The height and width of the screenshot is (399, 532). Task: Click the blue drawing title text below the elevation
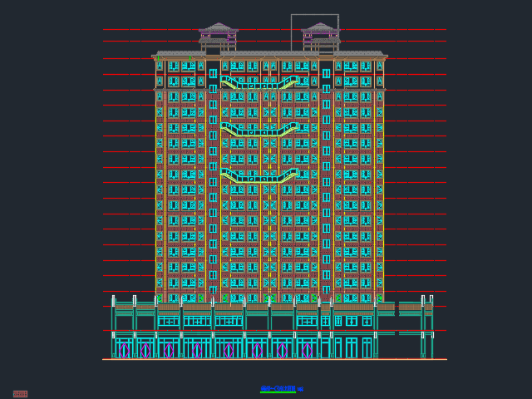pyautogui.click(x=281, y=389)
